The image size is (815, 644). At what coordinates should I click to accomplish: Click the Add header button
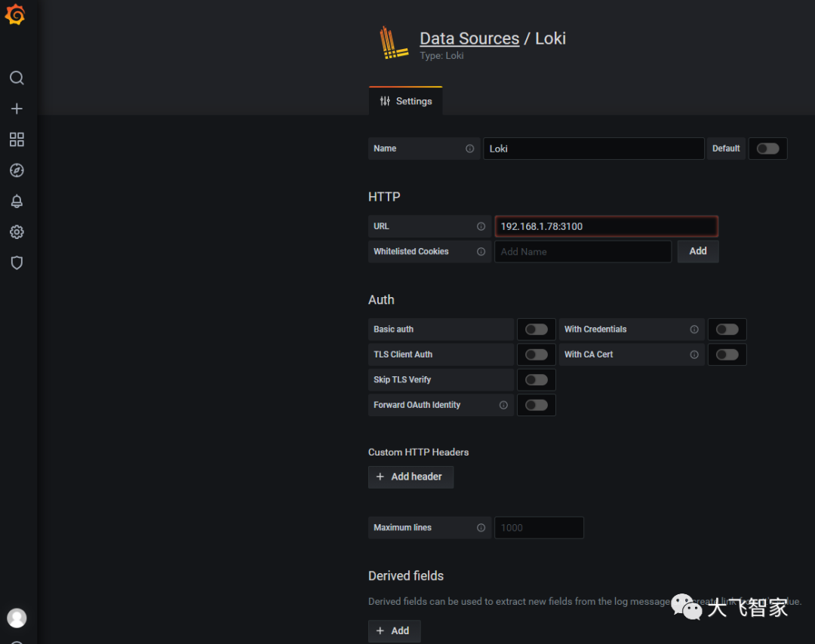coord(411,477)
